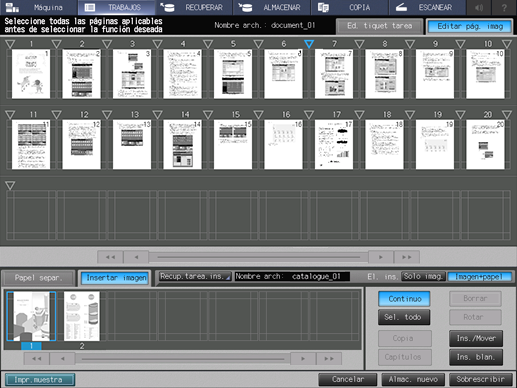Click the Impr.muestra button
517x388 pixels.
tap(40, 380)
